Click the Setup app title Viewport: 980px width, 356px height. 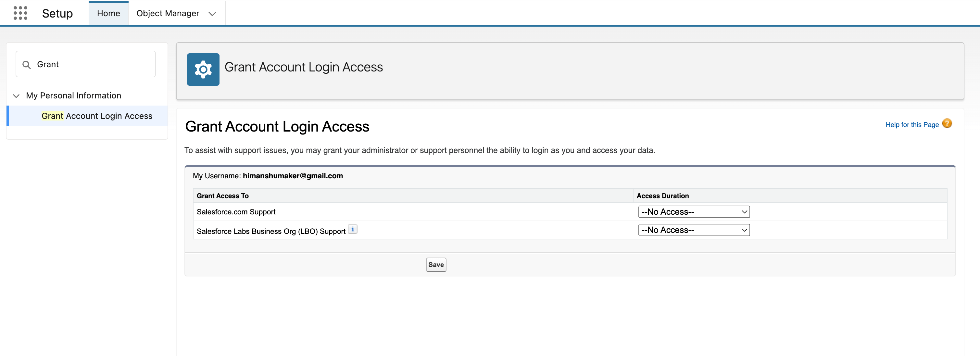coord(57,13)
